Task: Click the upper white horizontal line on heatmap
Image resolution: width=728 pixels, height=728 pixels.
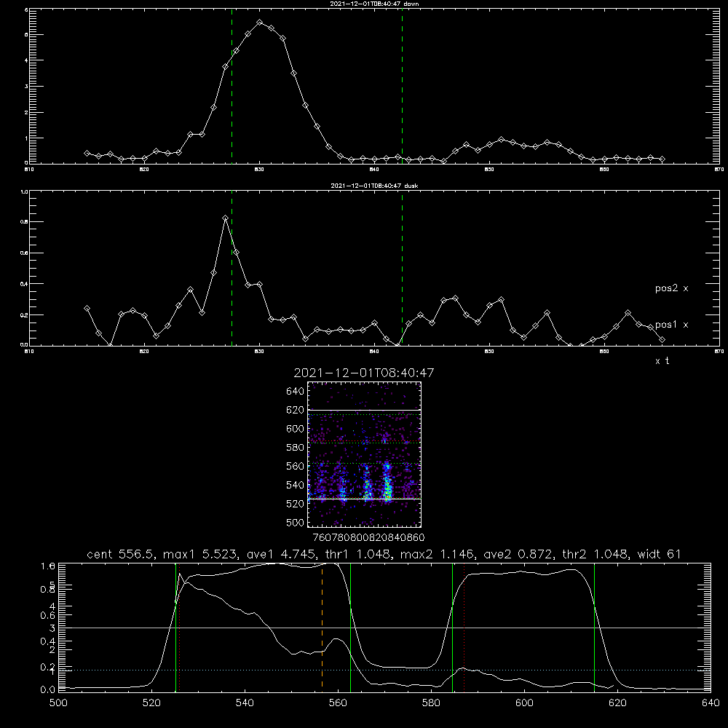Action: coord(365,411)
